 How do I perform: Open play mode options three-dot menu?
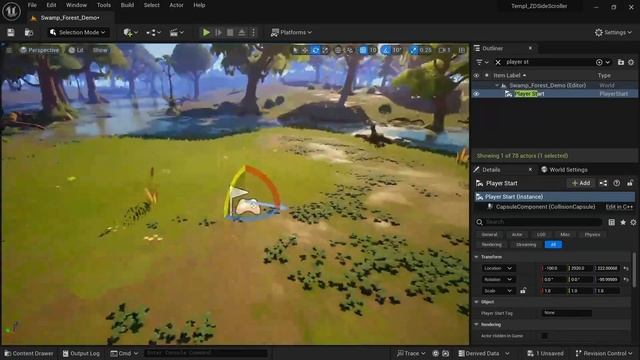(x=253, y=32)
